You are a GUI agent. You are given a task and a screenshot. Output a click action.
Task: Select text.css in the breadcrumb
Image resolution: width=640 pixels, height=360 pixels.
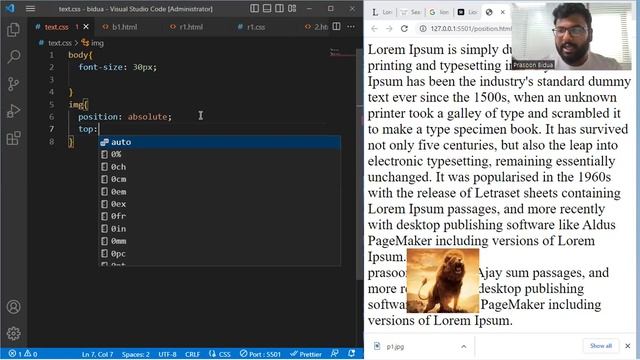60,43
